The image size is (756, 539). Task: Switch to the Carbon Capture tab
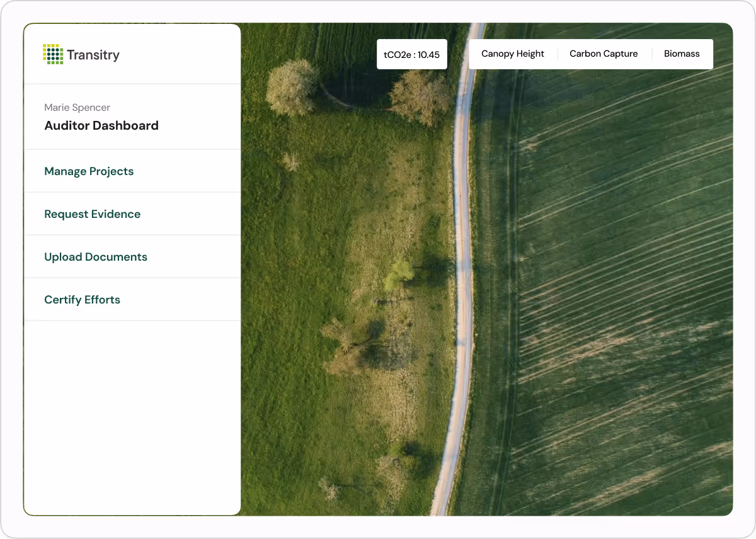point(603,54)
